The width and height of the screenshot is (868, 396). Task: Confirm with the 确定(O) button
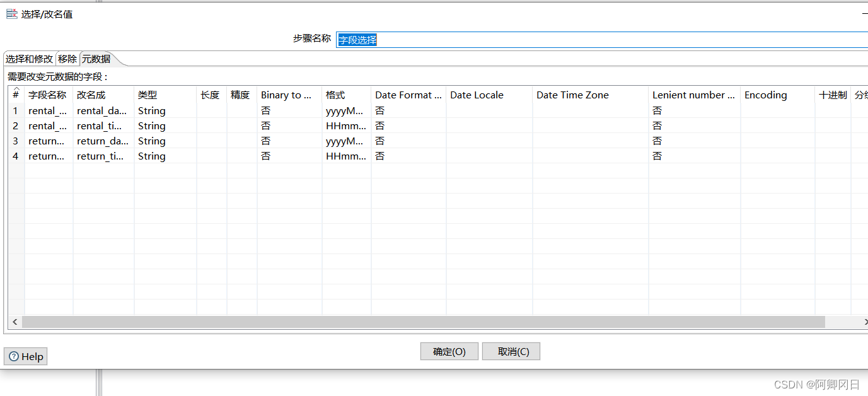[x=449, y=351]
